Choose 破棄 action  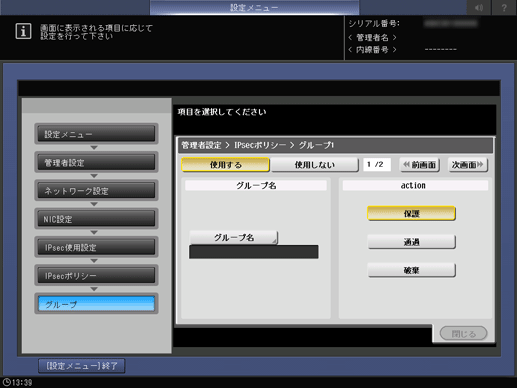pyautogui.click(x=411, y=270)
